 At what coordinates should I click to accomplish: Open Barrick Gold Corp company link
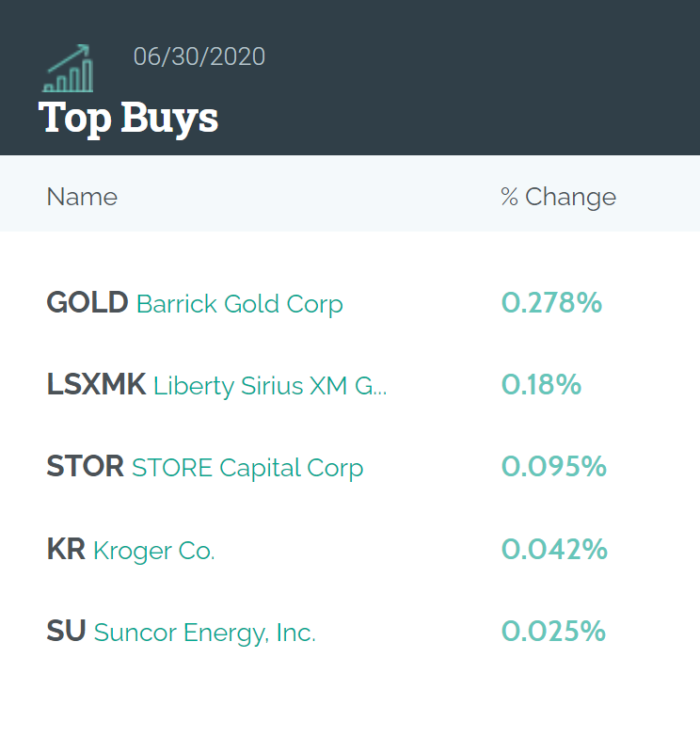pyautogui.click(x=239, y=304)
